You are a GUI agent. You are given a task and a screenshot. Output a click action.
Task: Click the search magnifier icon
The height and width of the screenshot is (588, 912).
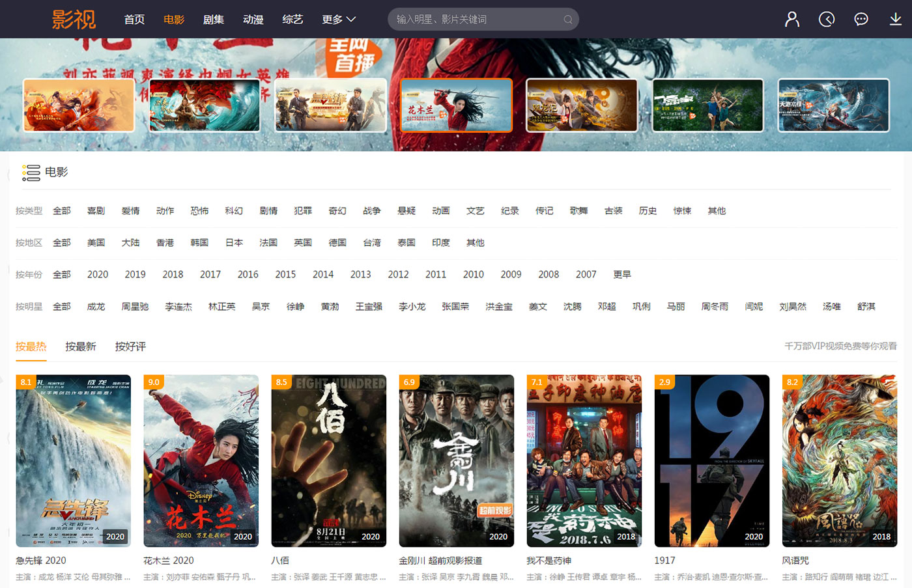[x=567, y=20]
